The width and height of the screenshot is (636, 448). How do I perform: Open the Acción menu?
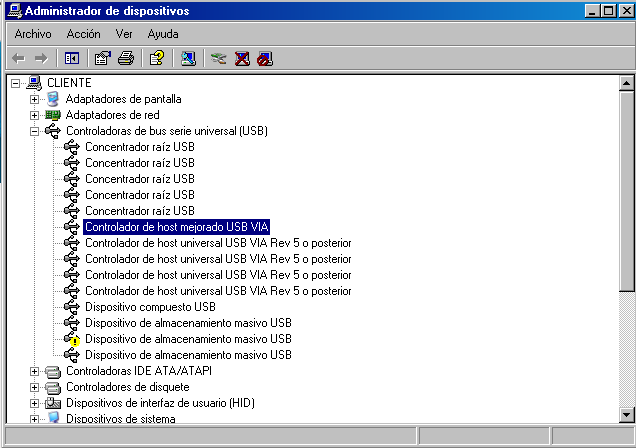[x=83, y=34]
